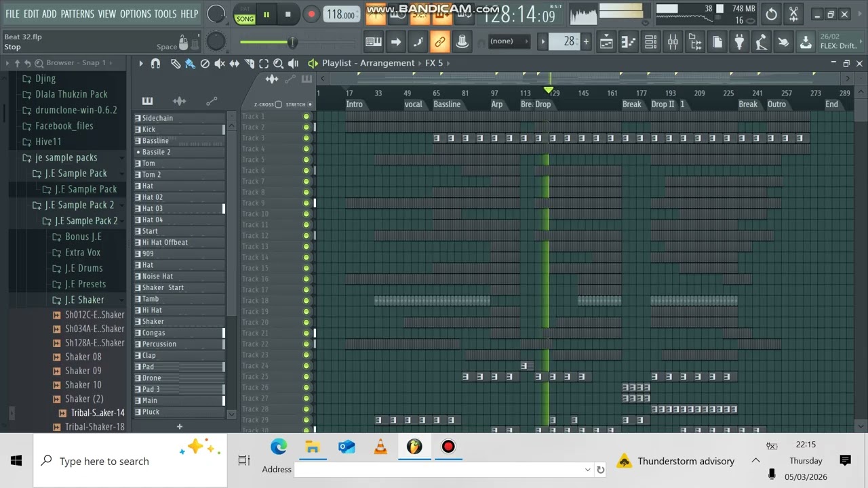This screenshot has width=868, height=488.
Task: Open the OPTIONS menu
Action: point(136,14)
